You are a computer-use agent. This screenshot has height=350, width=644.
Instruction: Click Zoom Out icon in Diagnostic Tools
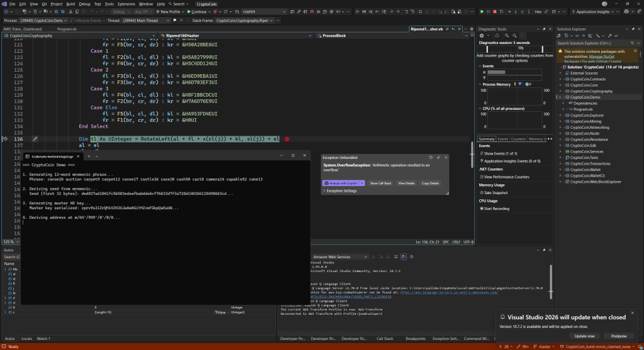click(x=514, y=36)
